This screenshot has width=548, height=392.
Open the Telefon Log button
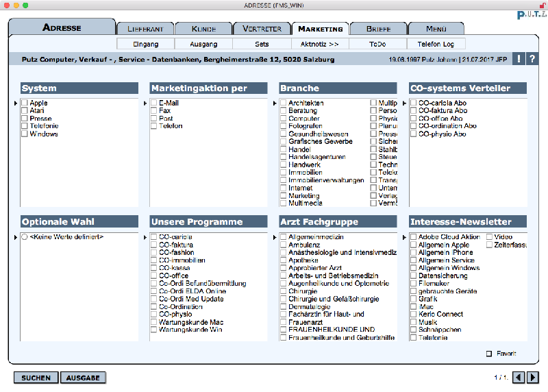tap(436, 44)
